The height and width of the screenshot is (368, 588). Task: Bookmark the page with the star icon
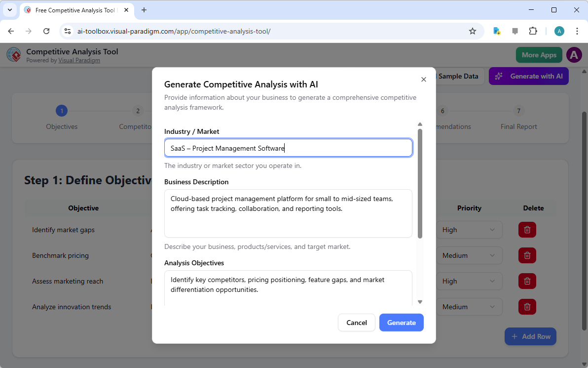473,31
